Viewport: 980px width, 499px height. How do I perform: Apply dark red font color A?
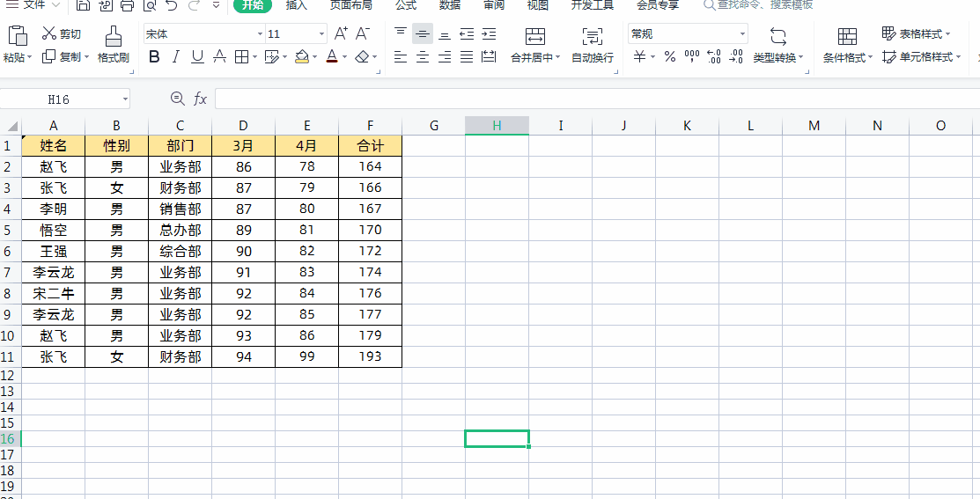[x=332, y=57]
